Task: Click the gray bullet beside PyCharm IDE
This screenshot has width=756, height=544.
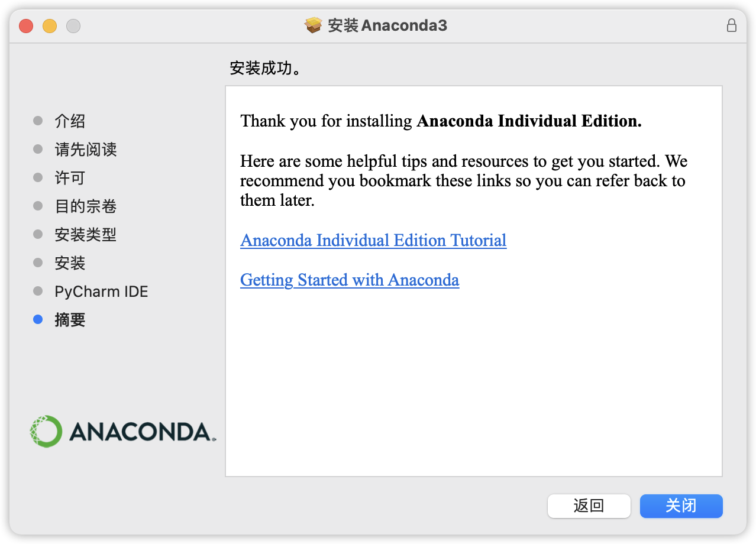Action: [x=38, y=292]
